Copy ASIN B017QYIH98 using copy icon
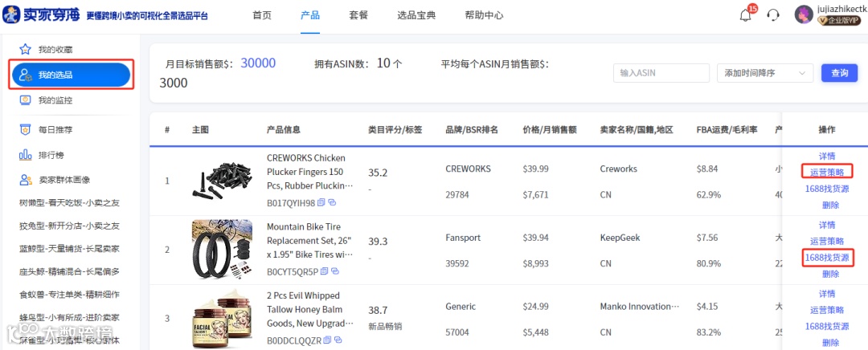This screenshot has height=350, width=868. (321, 203)
